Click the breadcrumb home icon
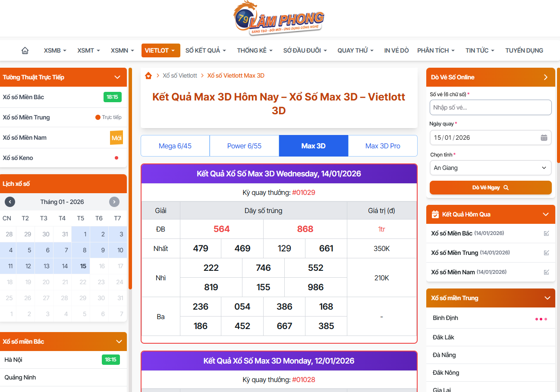 click(148, 75)
